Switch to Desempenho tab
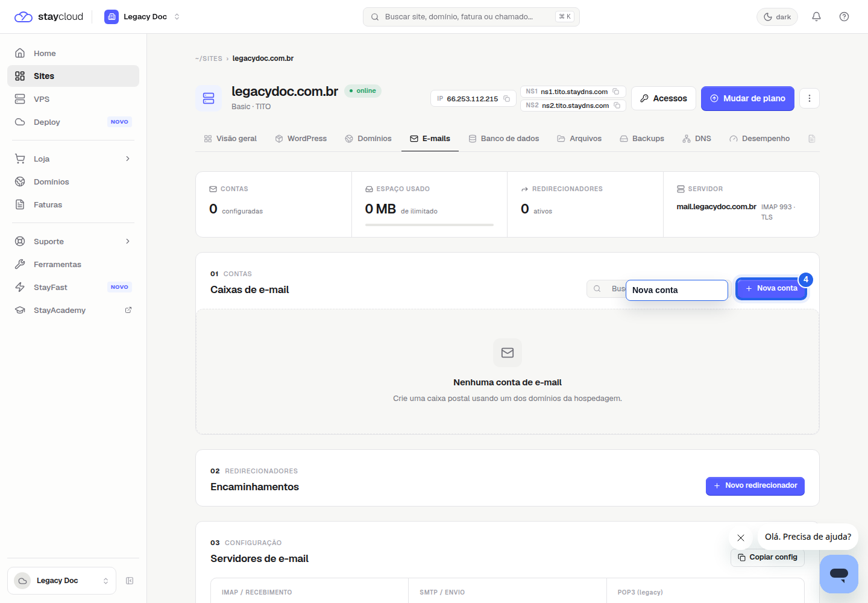 tap(759, 139)
